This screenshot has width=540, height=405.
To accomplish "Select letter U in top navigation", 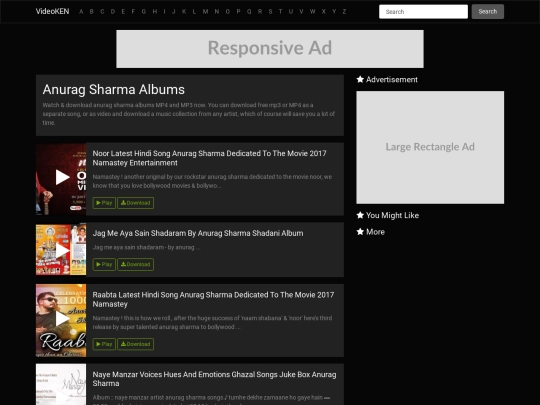I will click(291, 11).
